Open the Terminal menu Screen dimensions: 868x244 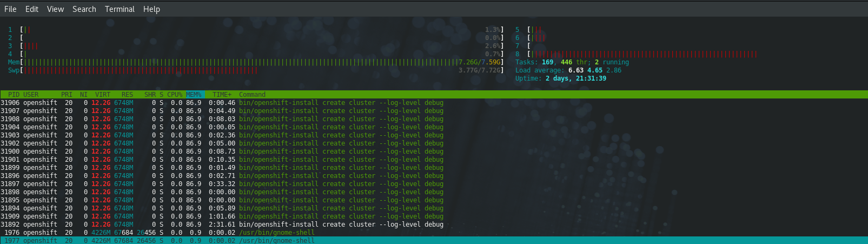(120, 9)
